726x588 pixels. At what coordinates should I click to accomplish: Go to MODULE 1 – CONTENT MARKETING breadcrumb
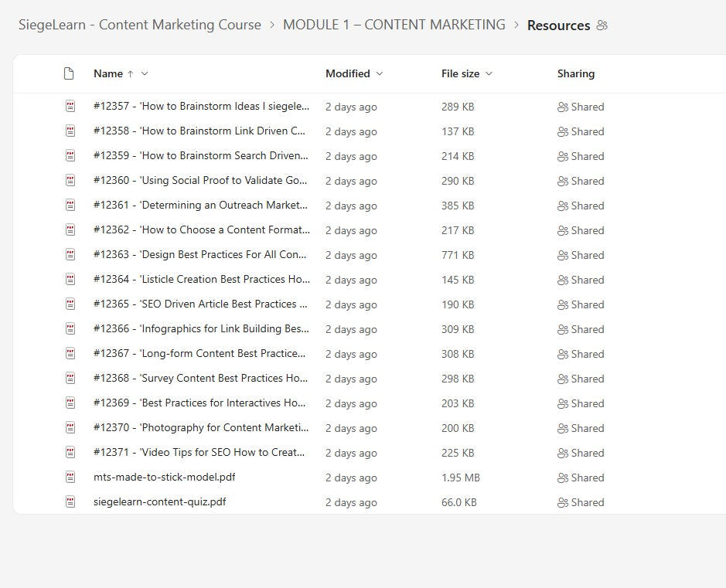click(394, 25)
